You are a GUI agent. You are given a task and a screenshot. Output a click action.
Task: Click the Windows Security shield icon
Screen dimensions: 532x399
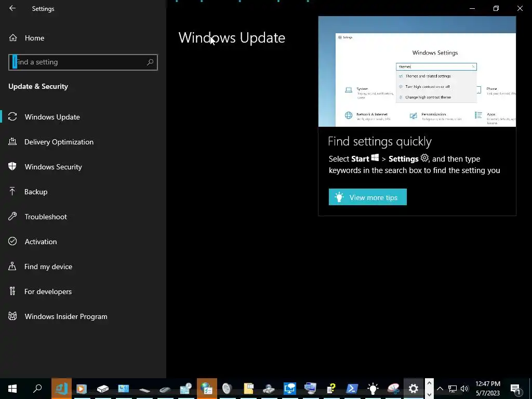point(12,166)
